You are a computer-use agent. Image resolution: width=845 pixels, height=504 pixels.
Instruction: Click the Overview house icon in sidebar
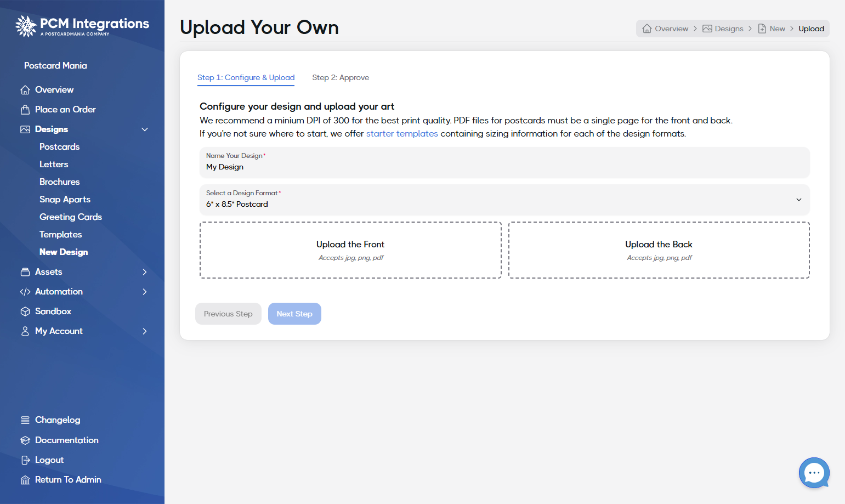coord(25,90)
